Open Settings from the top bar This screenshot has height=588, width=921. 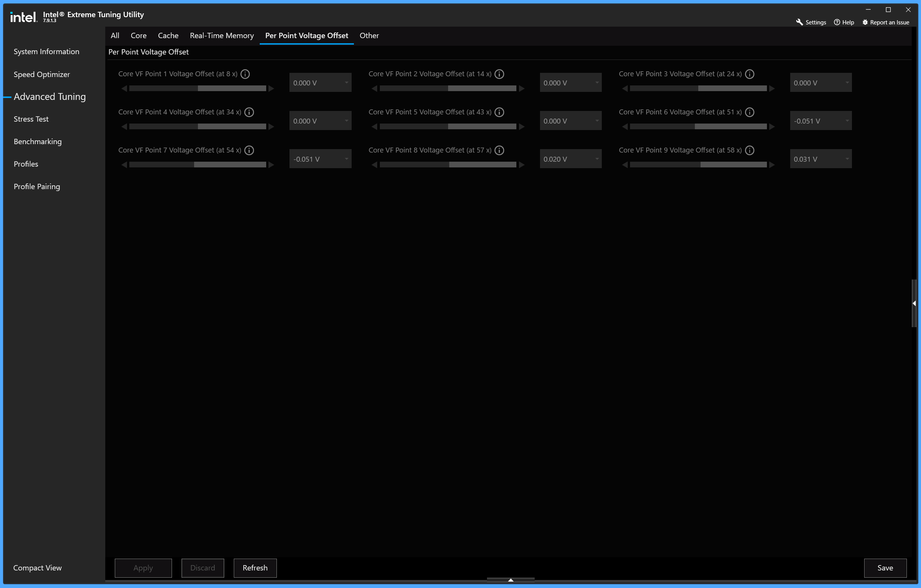click(x=811, y=22)
